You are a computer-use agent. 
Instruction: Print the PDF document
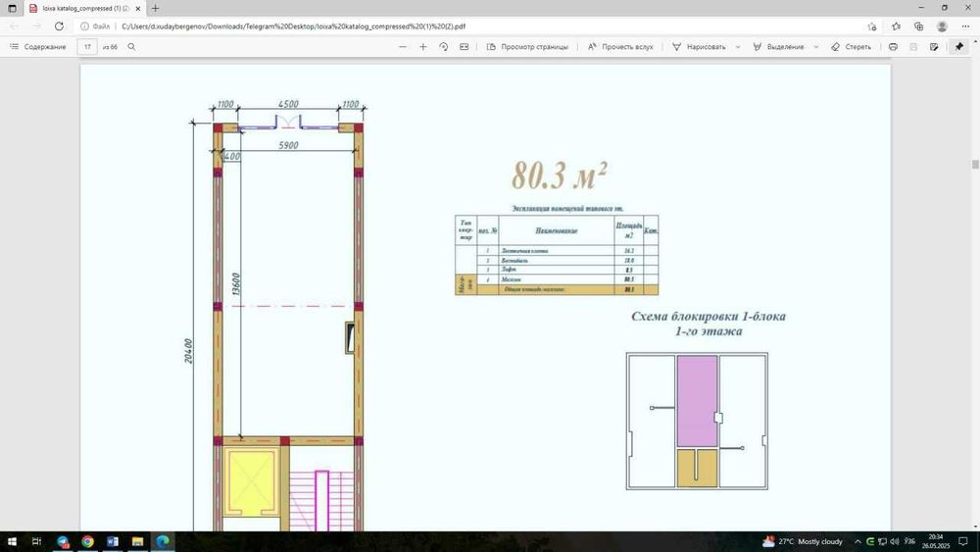click(893, 47)
